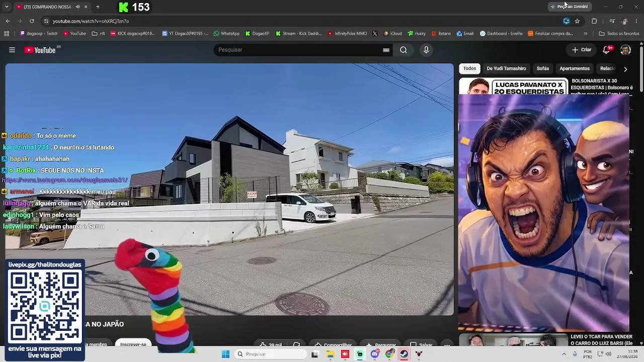View site information icon in address bar
Viewport: 644px width, 362px height.
(46, 21)
